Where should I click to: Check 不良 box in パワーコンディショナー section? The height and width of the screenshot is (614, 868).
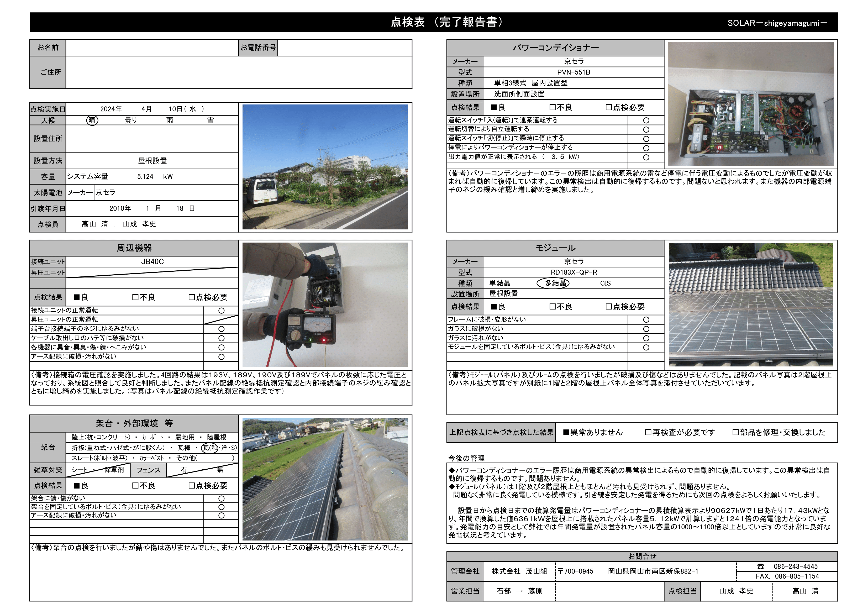(552, 107)
